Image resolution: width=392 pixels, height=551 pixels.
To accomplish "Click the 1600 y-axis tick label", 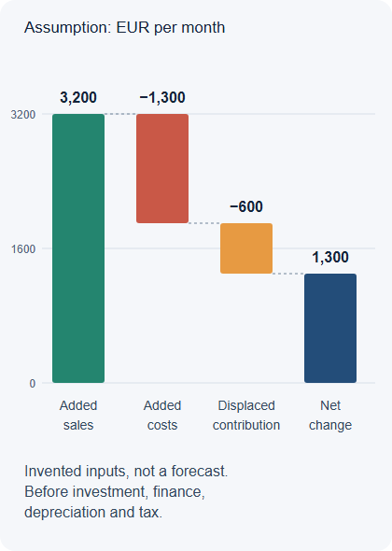I will (23, 249).
